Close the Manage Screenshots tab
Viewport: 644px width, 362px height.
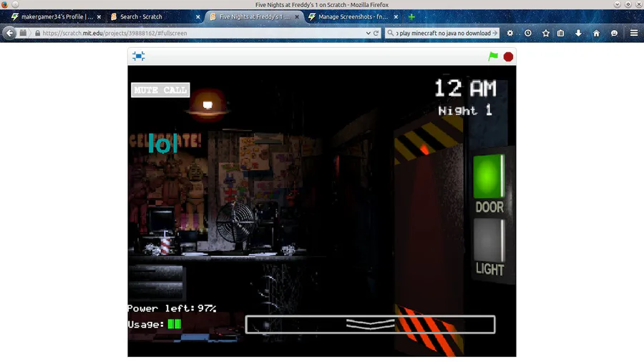(396, 17)
